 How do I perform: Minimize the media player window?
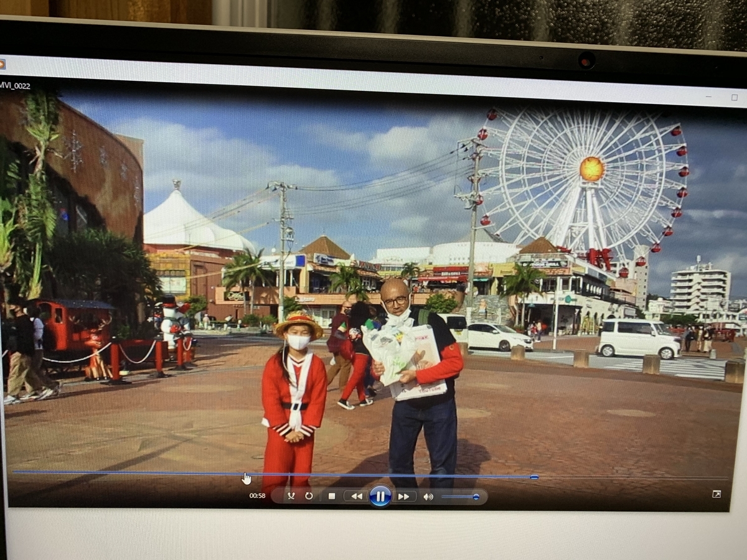tap(710, 96)
